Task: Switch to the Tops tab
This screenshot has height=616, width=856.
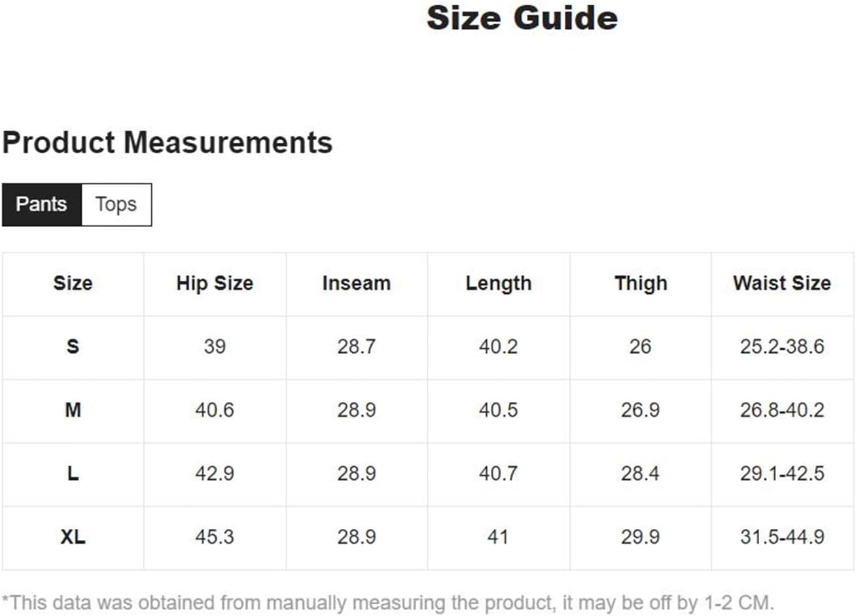Action: tap(116, 205)
